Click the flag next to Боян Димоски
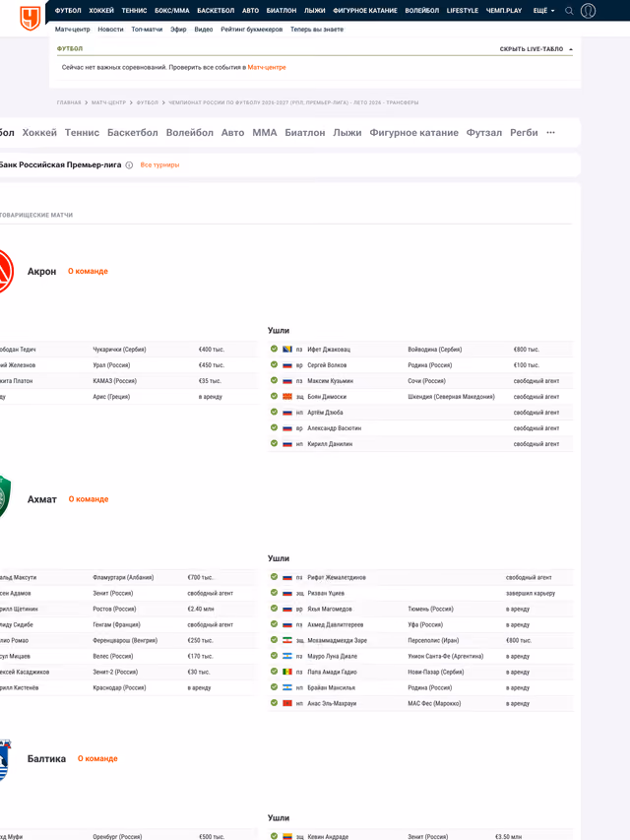The height and width of the screenshot is (840, 630). [x=287, y=397]
